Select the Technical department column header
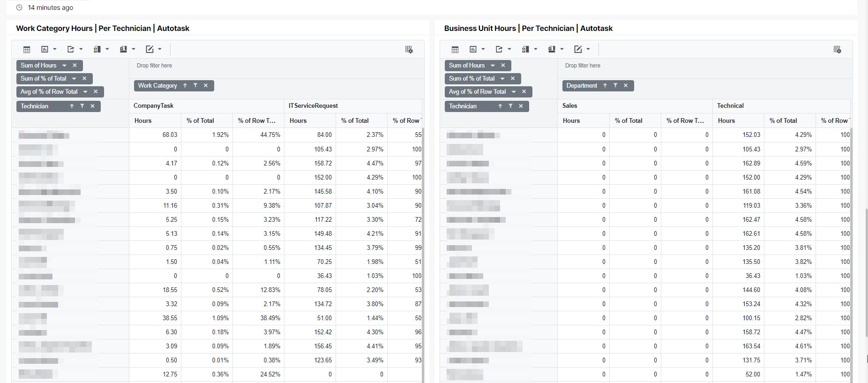 (730, 105)
